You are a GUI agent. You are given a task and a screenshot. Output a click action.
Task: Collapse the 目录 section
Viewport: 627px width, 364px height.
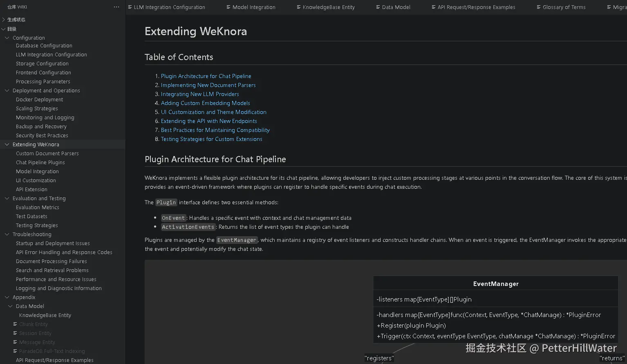tap(4, 29)
